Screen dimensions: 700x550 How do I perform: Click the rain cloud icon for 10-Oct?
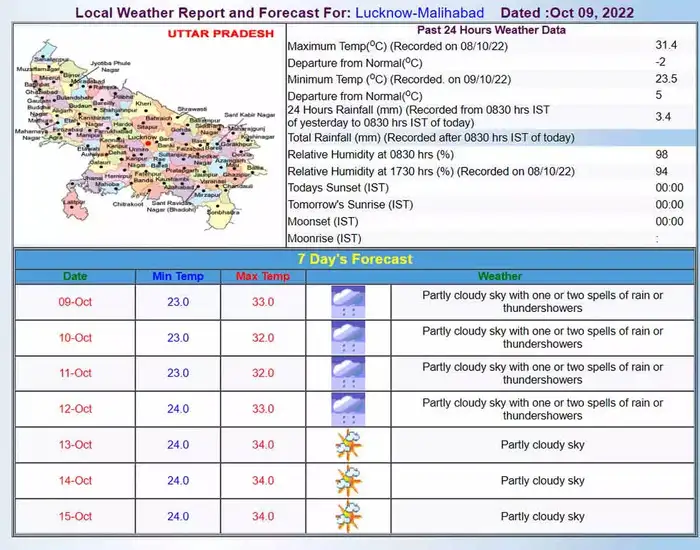click(348, 338)
